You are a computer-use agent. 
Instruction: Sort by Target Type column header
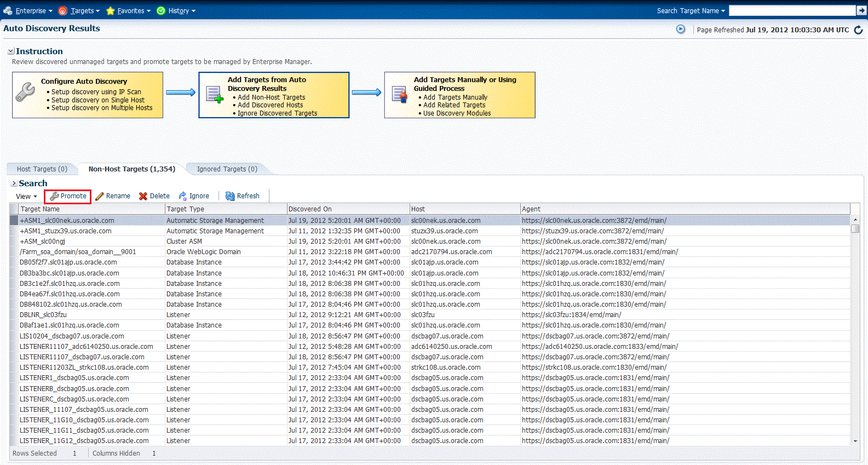[x=226, y=209]
